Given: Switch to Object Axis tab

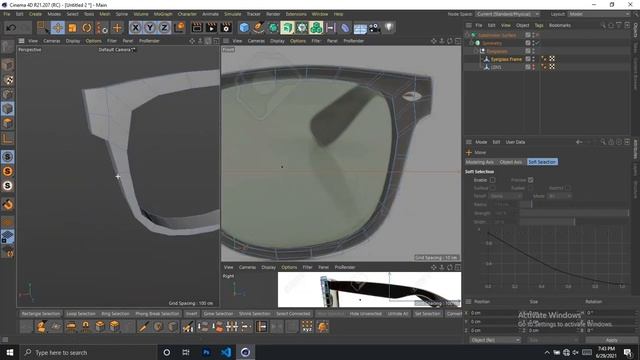Looking at the screenshot, I should point(511,162).
